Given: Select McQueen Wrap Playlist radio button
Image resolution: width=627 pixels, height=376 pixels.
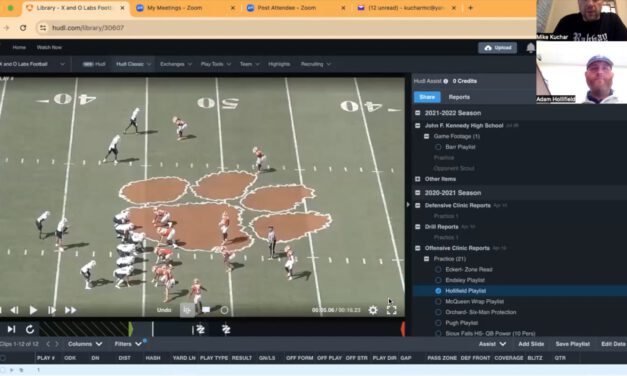Looking at the screenshot, I should 438,302.
